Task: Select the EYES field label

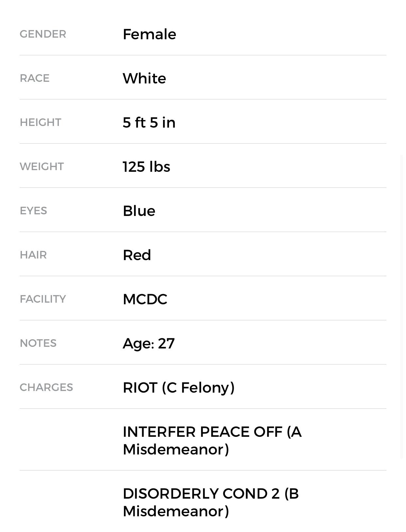Action: (33, 211)
